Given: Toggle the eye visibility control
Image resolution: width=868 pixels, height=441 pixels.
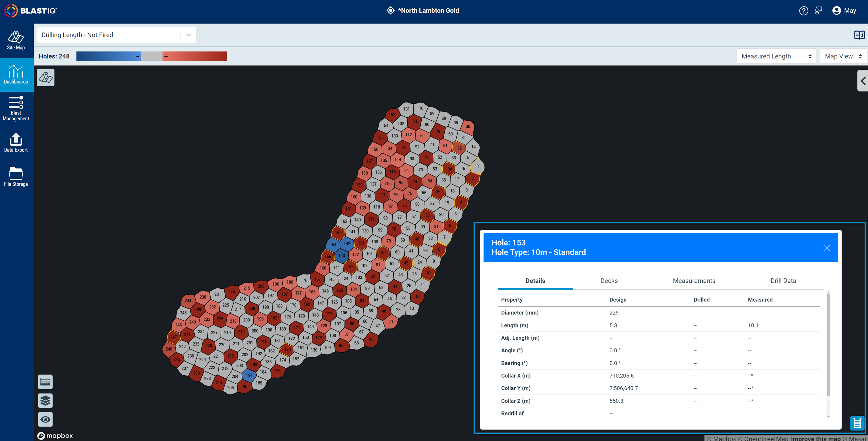Looking at the screenshot, I should pyautogui.click(x=45, y=419).
